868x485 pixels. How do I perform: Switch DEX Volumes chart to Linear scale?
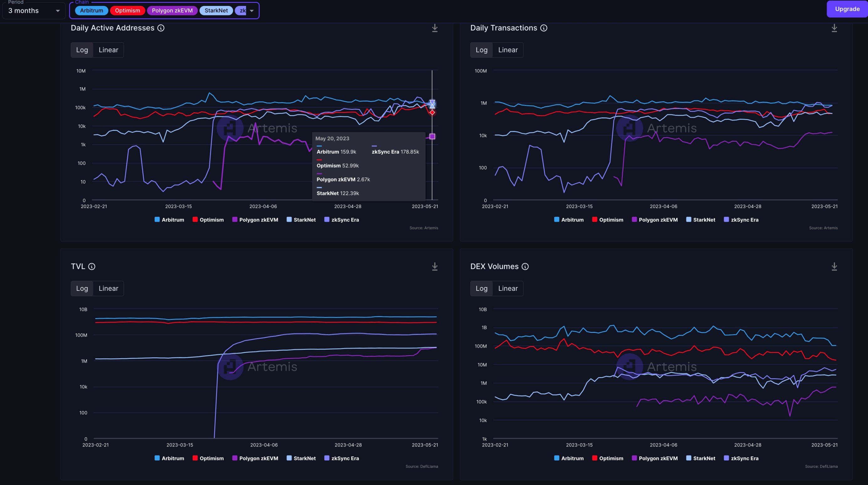tap(507, 289)
